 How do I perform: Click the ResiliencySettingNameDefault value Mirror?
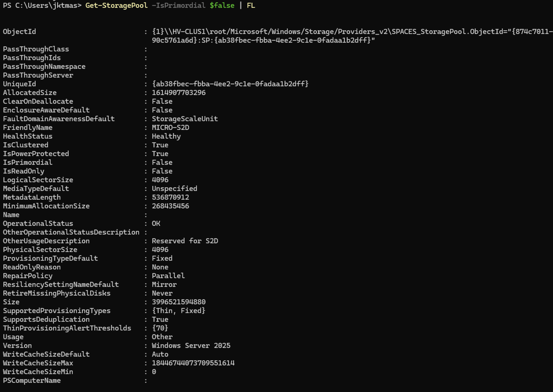tap(164, 285)
